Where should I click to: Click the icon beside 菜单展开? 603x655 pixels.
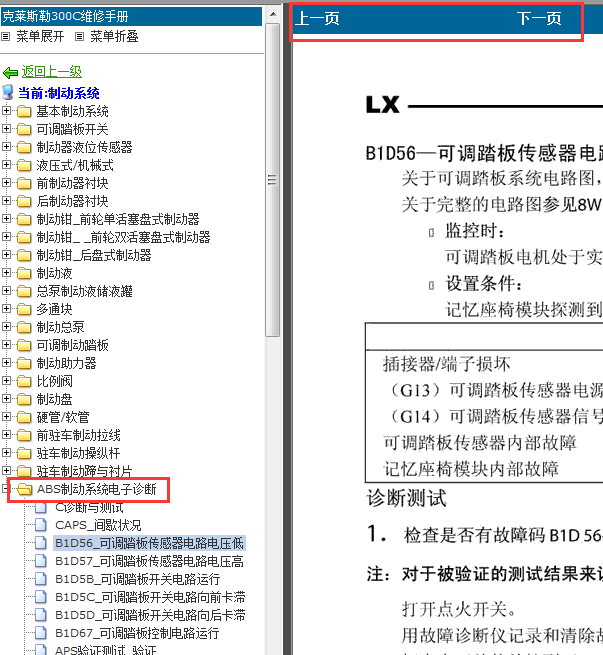point(5,37)
